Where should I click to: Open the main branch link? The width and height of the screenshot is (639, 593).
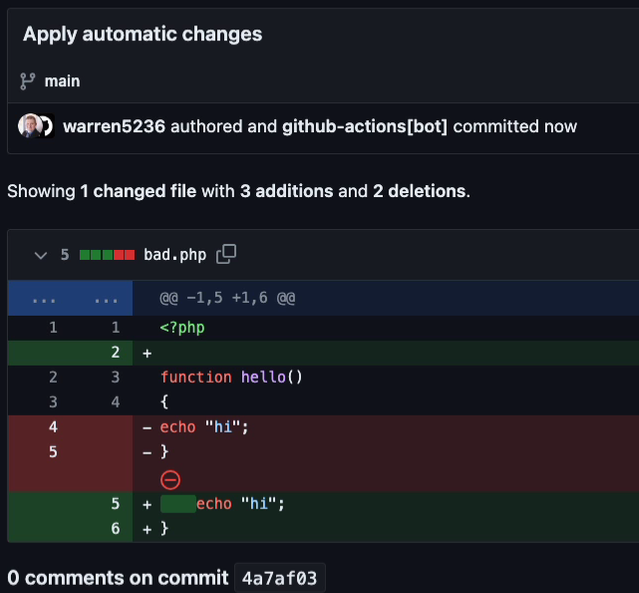62,81
